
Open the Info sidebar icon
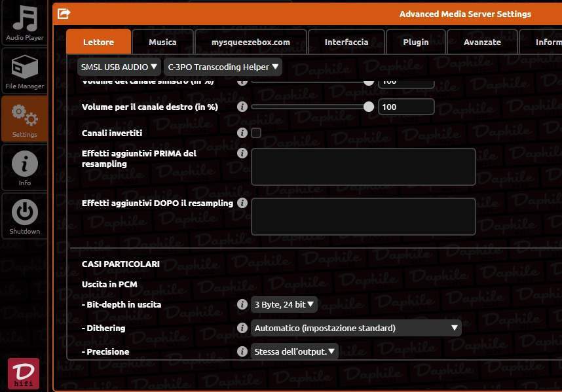tap(24, 168)
